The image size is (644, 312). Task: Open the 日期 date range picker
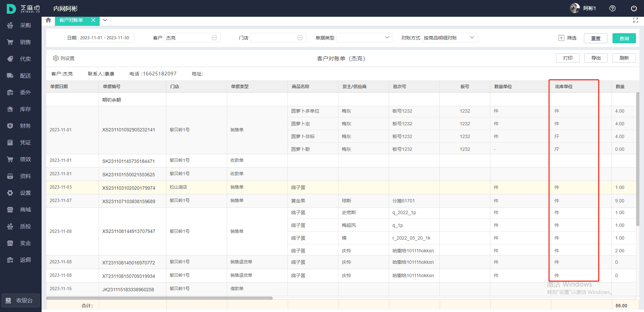(106, 38)
